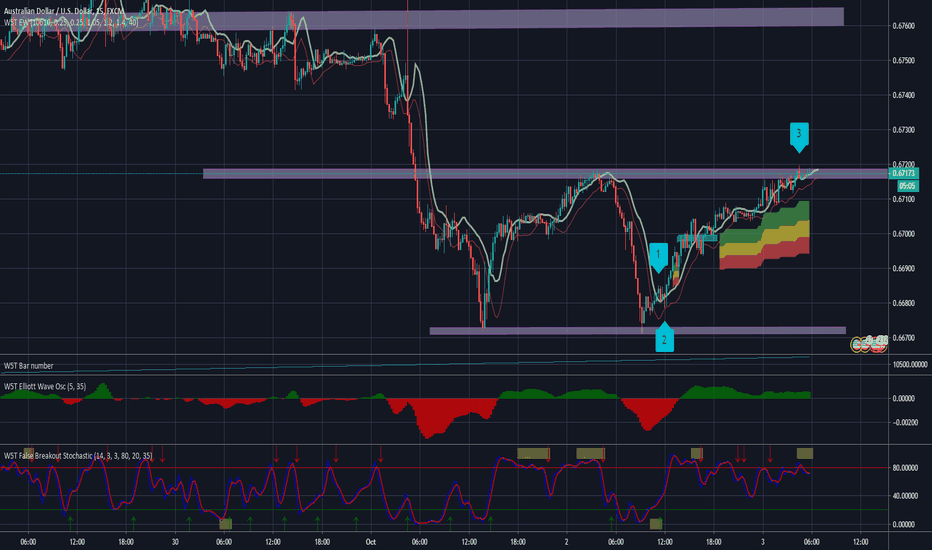932x550 pixels.
Task: Select the callout marker labeled 2
Action: [x=665, y=337]
